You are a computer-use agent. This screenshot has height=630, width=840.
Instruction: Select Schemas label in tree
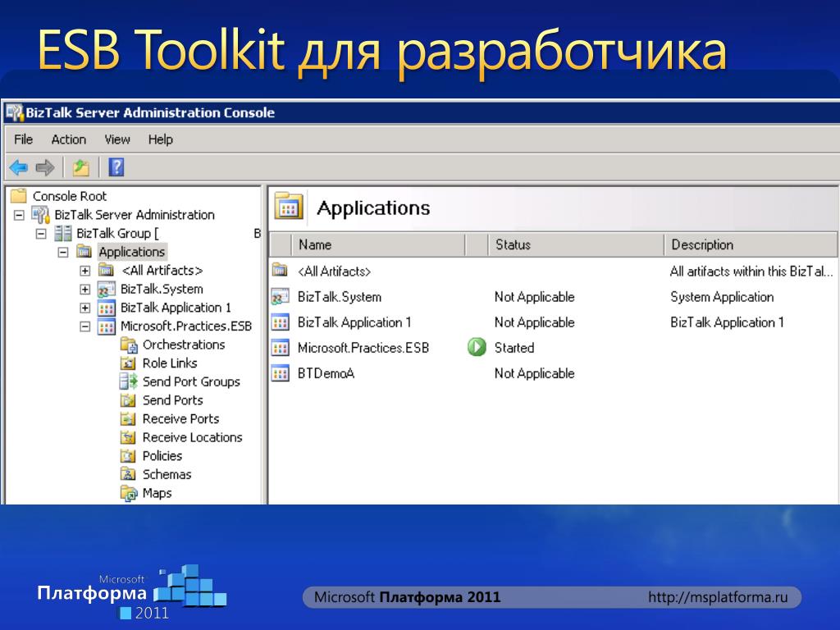click(x=167, y=475)
